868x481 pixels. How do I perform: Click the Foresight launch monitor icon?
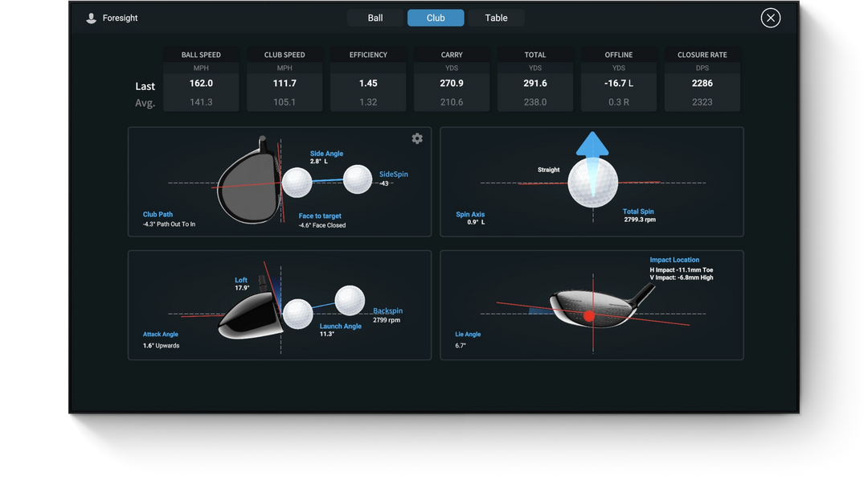(x=91, y=17)
